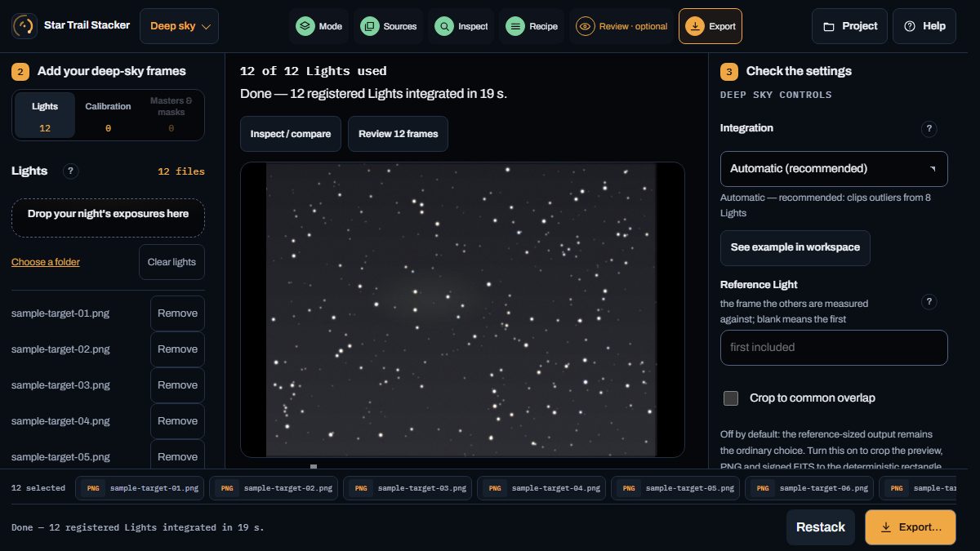Enable Crop to common overlap checkbox
Image resolution: width=980 pixels, height=551 pixels.
pos(731,398)
